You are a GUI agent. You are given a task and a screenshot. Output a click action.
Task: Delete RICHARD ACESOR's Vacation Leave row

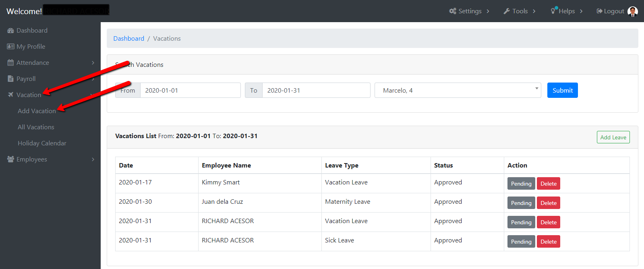(549, 222)
